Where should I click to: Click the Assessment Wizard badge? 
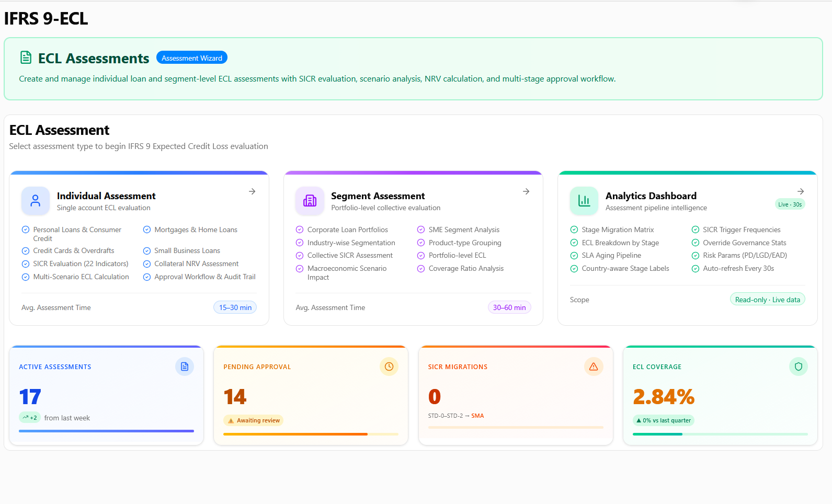pos(192,58)
